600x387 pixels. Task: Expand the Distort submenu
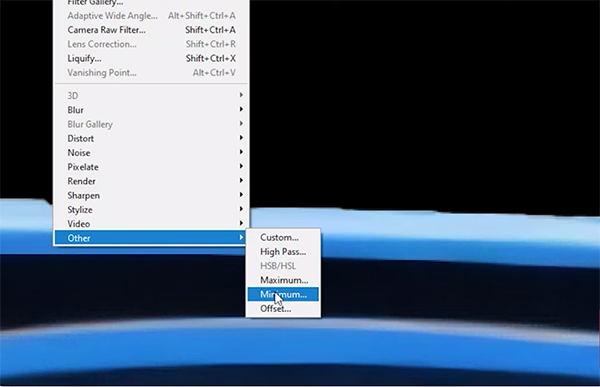(x=151, y=138)
